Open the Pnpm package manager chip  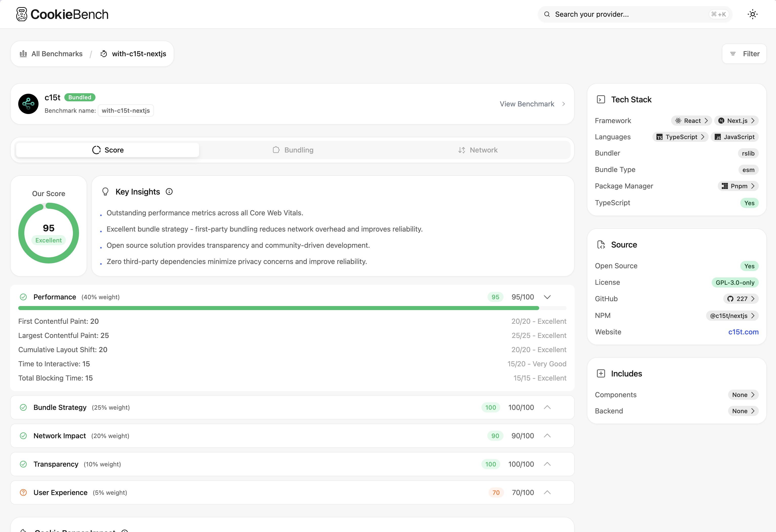point(738,186)
